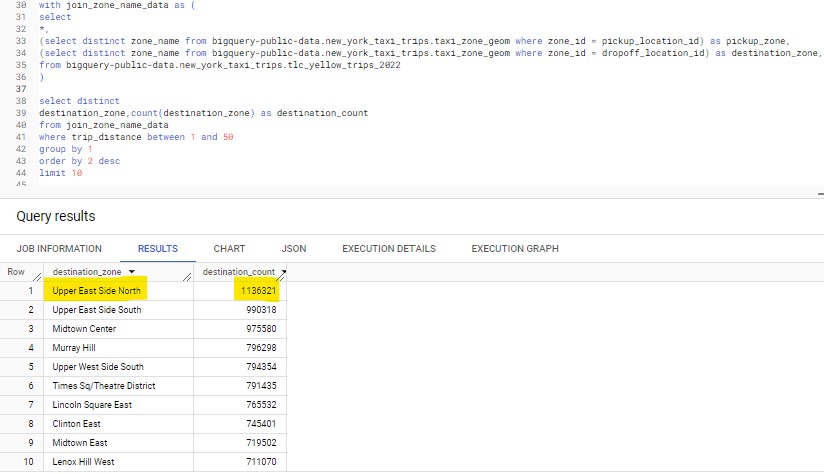Open destination_zone column sort dropdown arrow
Image resolution: width=824 pixels, height=474 pixels.
(x=132, y=272)
